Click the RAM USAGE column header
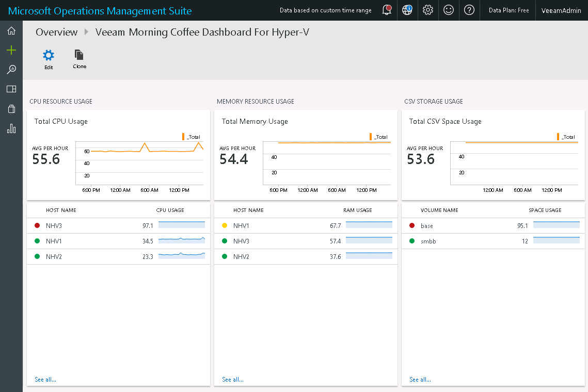This screenshot has width=588, height=392. 358,210
